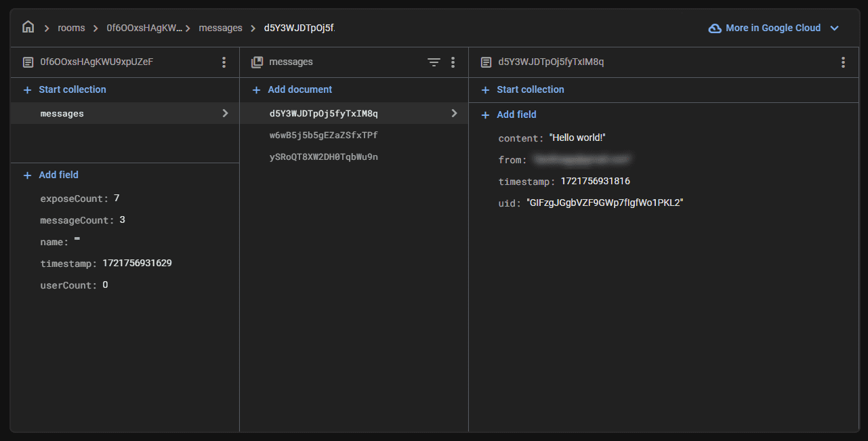This screenshot has width=868, height=441.
Task: Click the d5Y3WJDTpOj5f breadcrumb
Action: click(299, 28)
